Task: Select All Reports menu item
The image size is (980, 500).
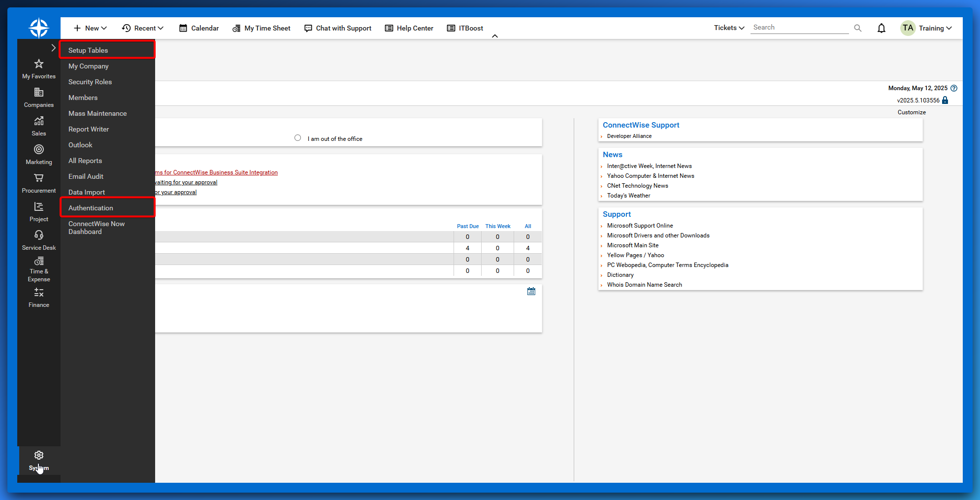Action: pos(107,161)
